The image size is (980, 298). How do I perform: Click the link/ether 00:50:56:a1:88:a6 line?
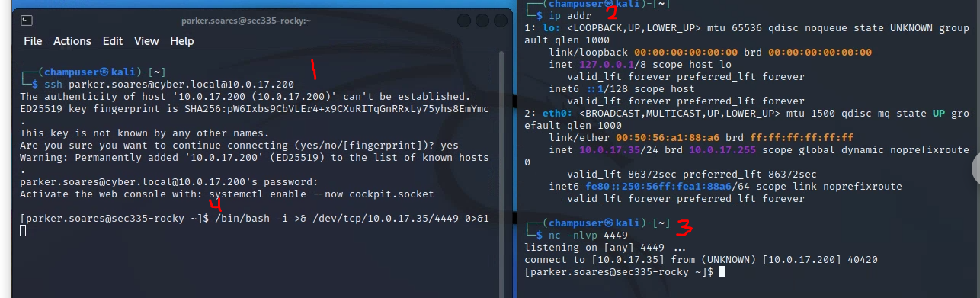click(701, 137)
